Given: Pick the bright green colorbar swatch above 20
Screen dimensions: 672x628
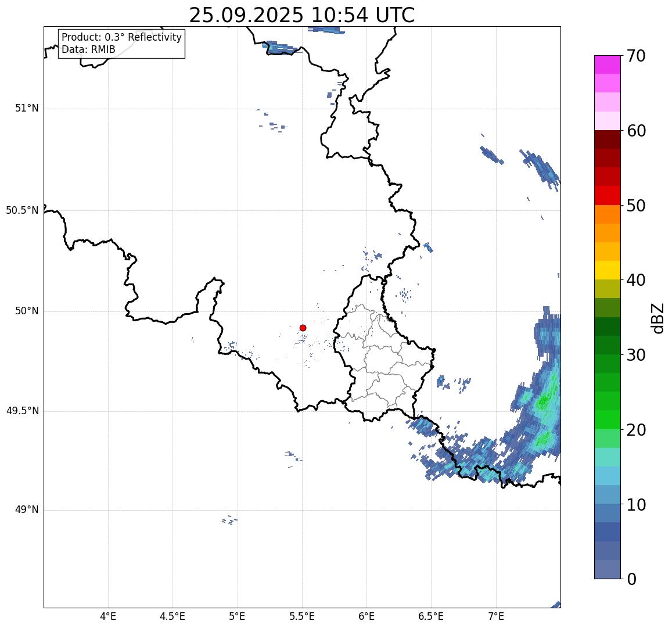Looking at the screenshot, I should pos(608,419).
